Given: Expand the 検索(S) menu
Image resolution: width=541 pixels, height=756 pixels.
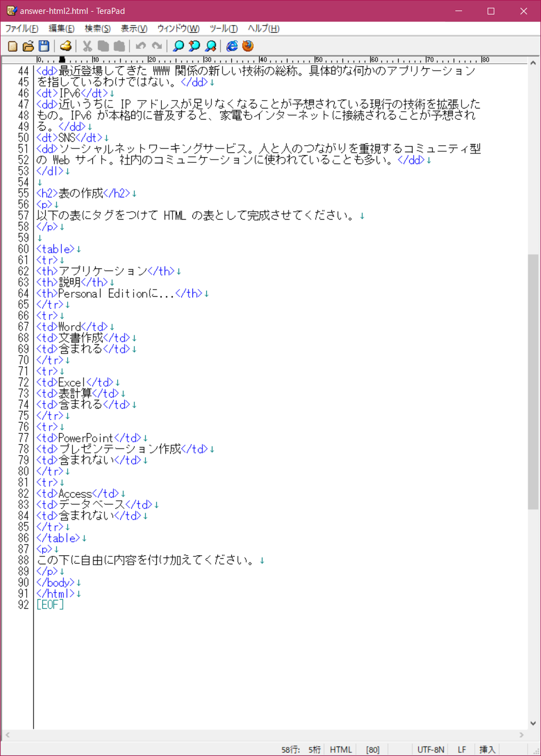Looking at the screenshot, I should (97, 28).
